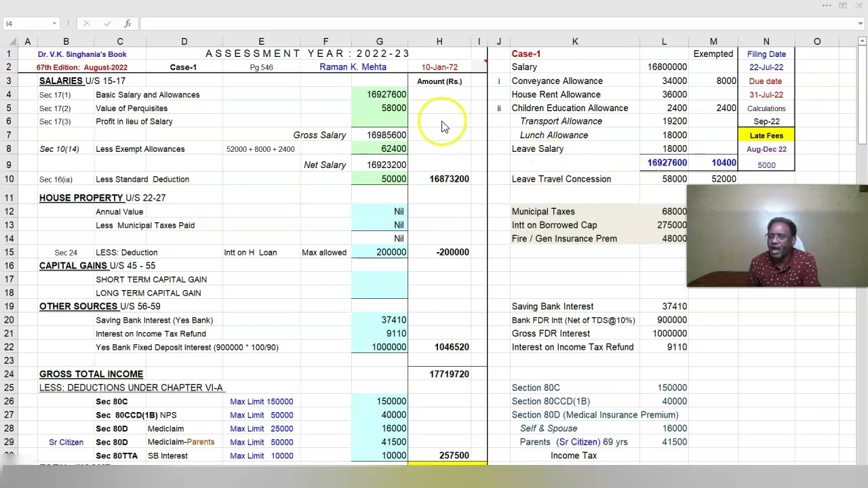Image resolution: width=868 pixels, height=488 pixels.
Task: Click the '52000 + 8000 + 2400' cell
Action: 260,149
